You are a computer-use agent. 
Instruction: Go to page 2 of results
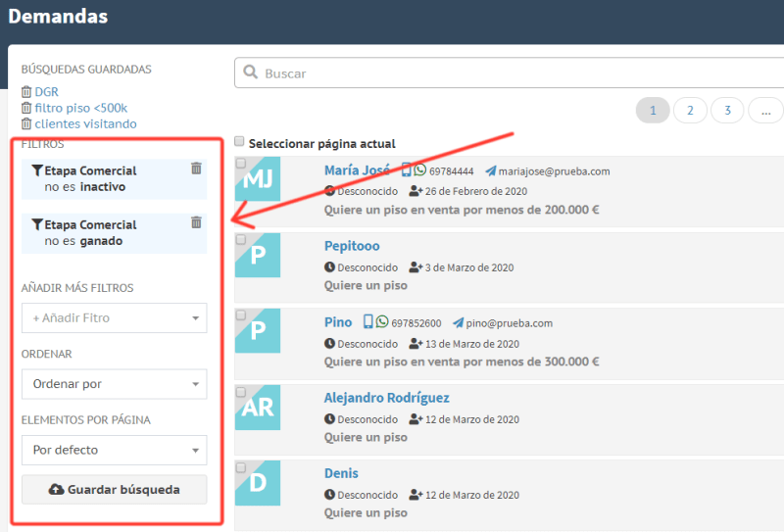pyautogui.click(x=690, y=110)
